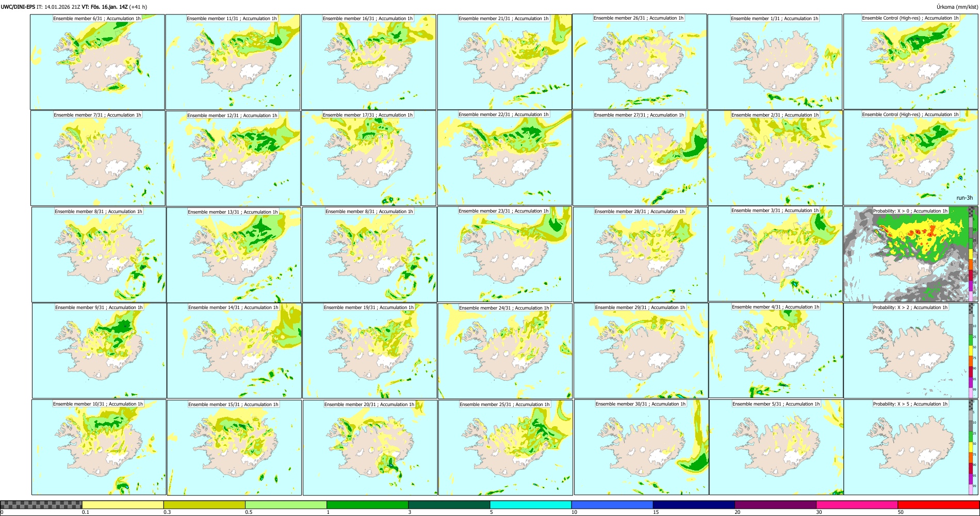Click the Ensemble member 19/31 map

369,351
